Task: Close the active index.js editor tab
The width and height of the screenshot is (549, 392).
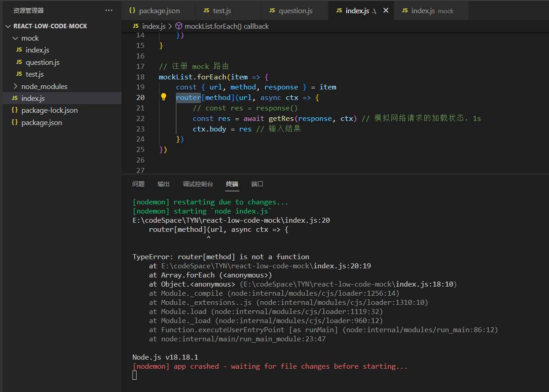Action: (386, 10)
